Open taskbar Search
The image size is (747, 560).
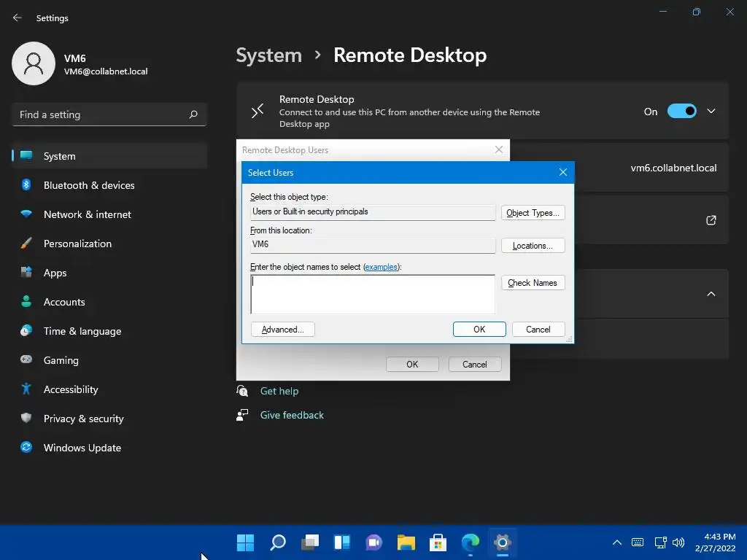pos(278,542)
